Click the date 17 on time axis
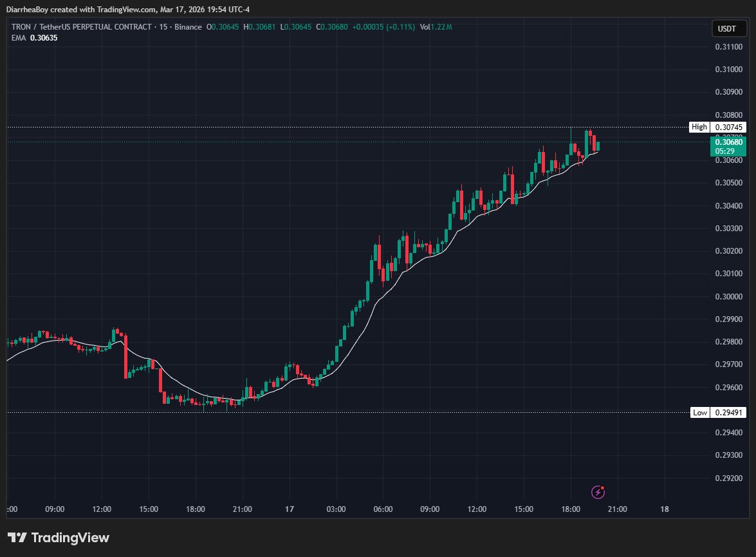Screen dimensions: 756x557 290,509
